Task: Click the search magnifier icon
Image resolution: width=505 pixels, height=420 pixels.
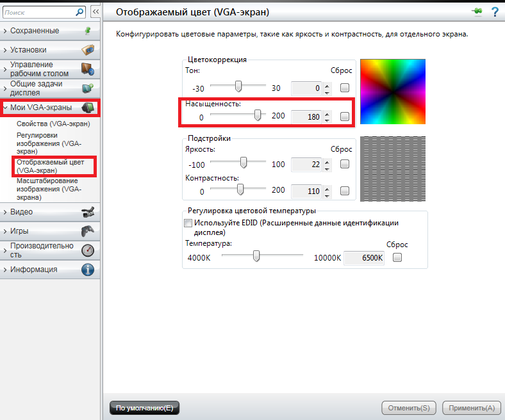Action: click(79, 12)
